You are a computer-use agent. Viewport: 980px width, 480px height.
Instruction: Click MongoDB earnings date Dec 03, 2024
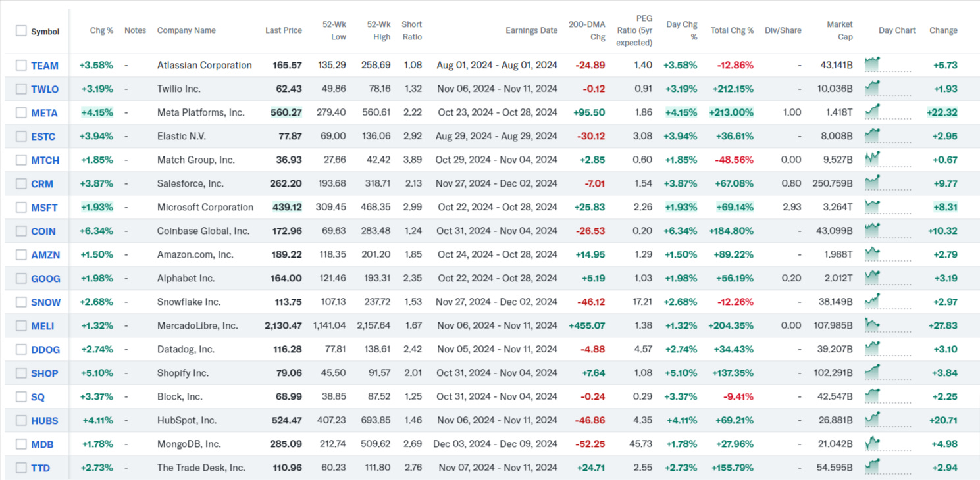pyautogui.click(x=495, y=444)
